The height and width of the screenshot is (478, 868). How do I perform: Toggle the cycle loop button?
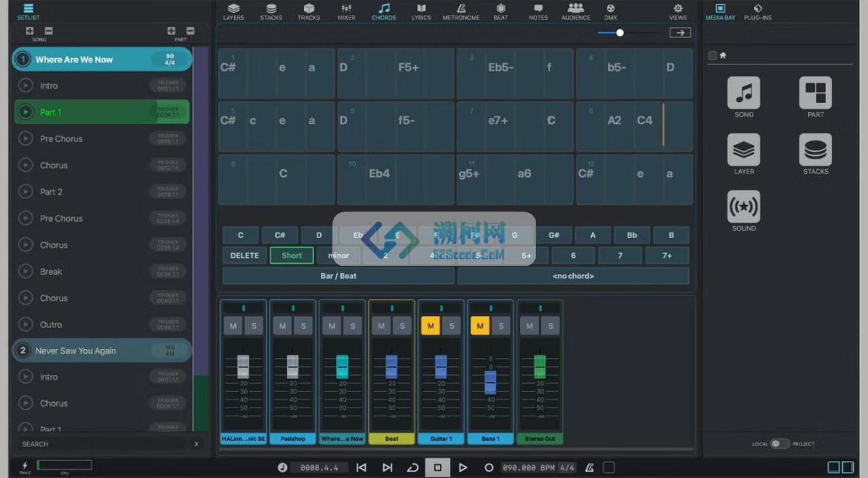coord(412,467)
